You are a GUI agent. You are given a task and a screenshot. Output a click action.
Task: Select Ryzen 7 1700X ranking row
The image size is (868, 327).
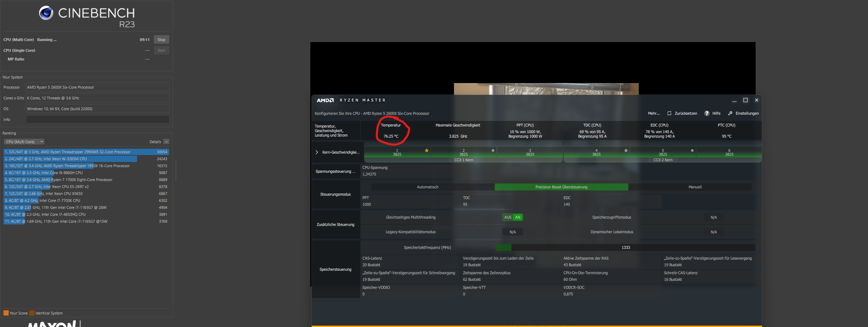pos(86,180)
